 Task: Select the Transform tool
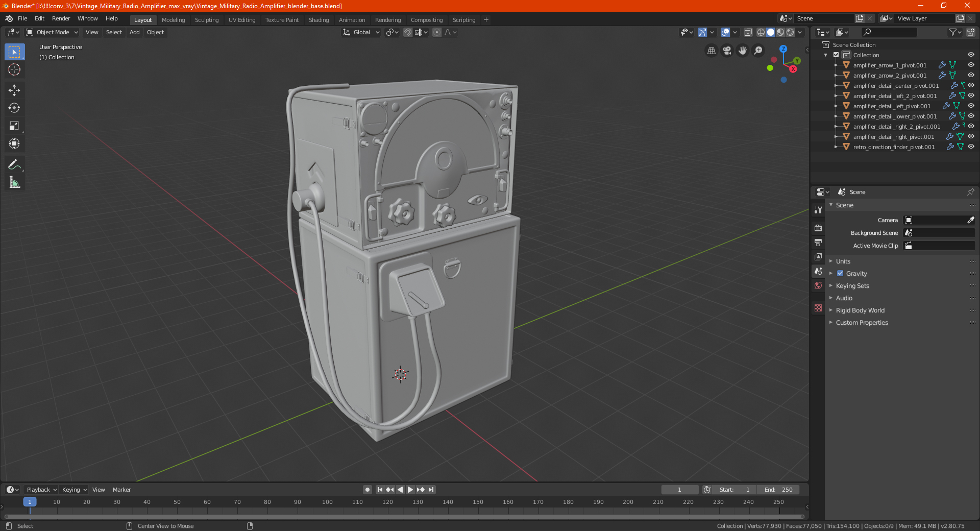point(14,143)
